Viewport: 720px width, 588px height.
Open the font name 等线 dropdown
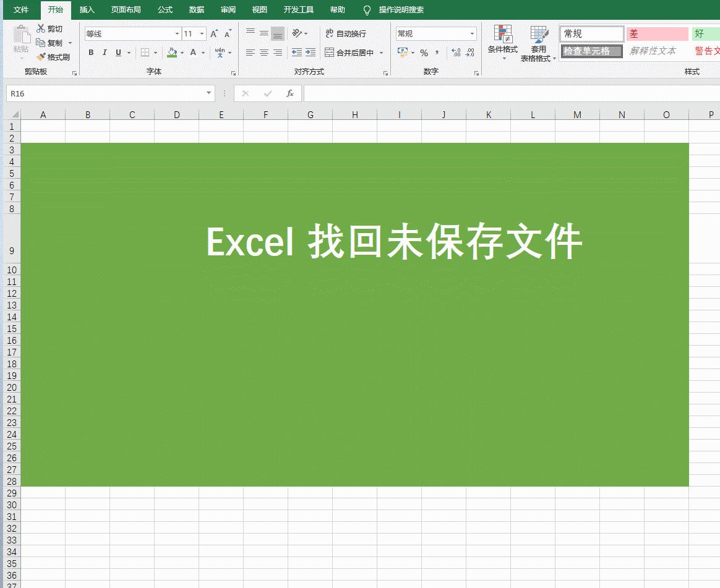(x=176, y=33)
